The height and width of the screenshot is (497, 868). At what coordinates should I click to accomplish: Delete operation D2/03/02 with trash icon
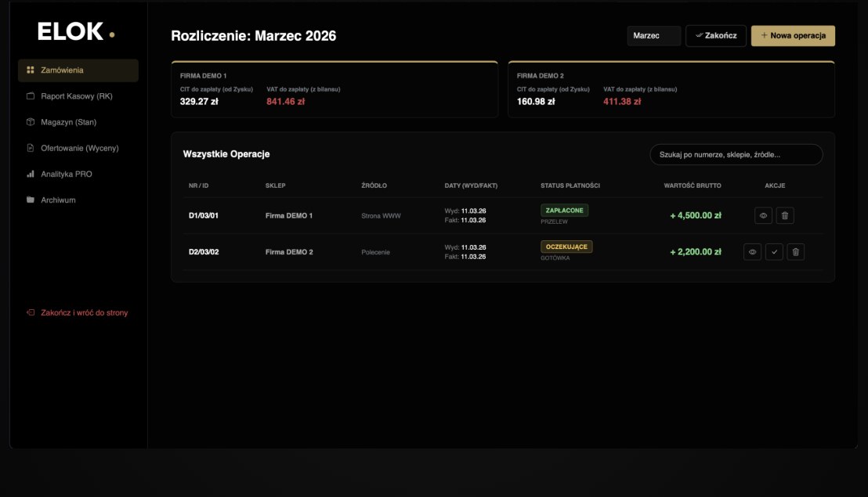795,252
